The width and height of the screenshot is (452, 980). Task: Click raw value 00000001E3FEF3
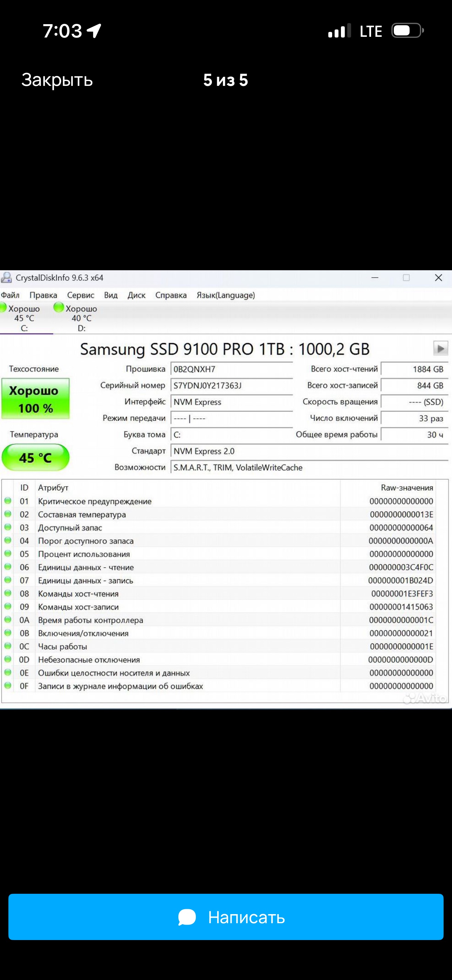[x=402, y=594]
